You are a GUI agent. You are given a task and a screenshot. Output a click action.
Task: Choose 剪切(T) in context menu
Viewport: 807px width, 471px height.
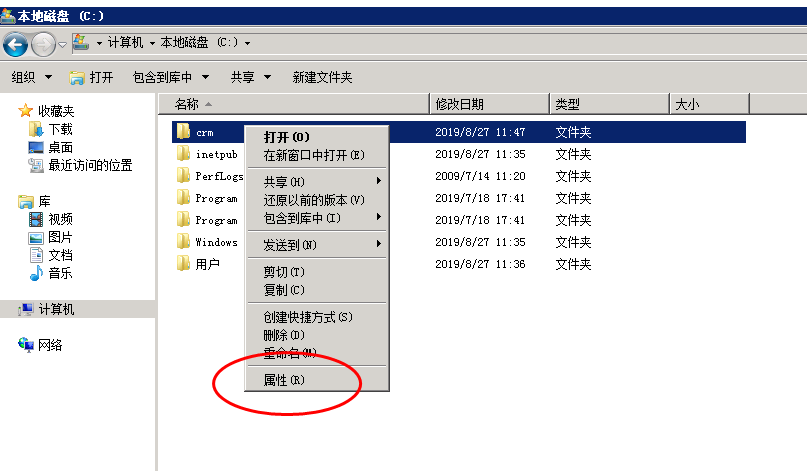(x=317, y=272)
